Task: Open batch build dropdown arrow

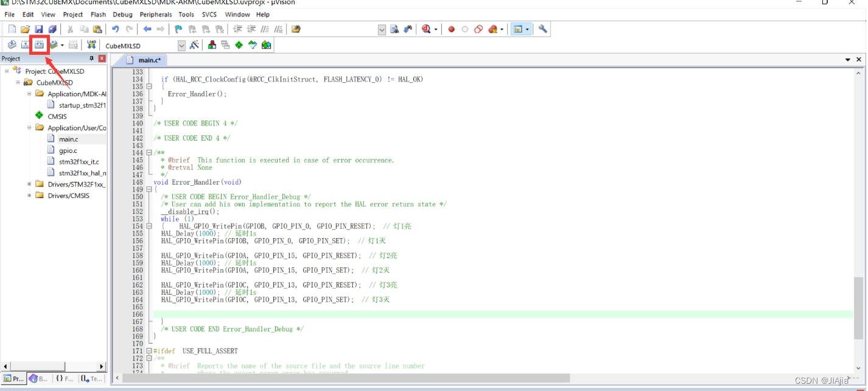Action: [x=62, y=45]
